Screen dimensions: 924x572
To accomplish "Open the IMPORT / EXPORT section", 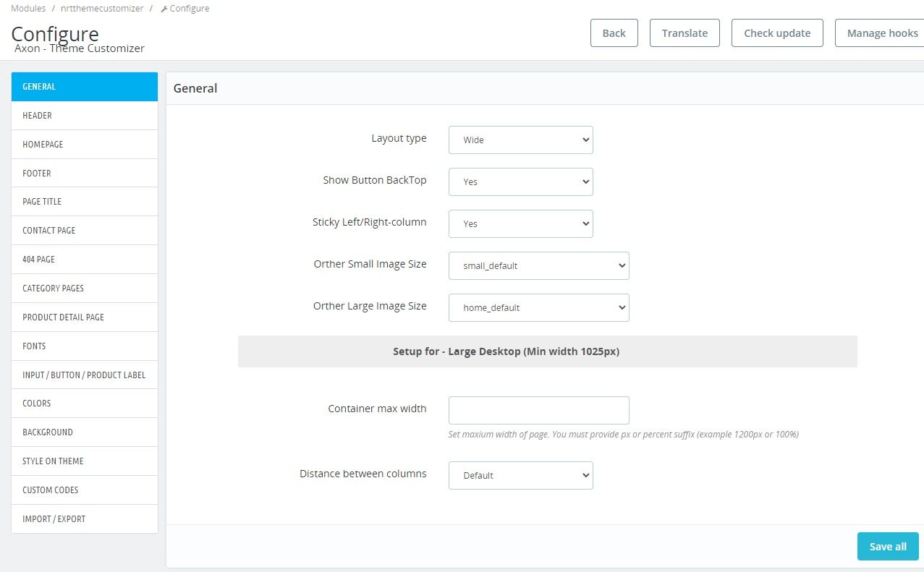I will (53, 518).
